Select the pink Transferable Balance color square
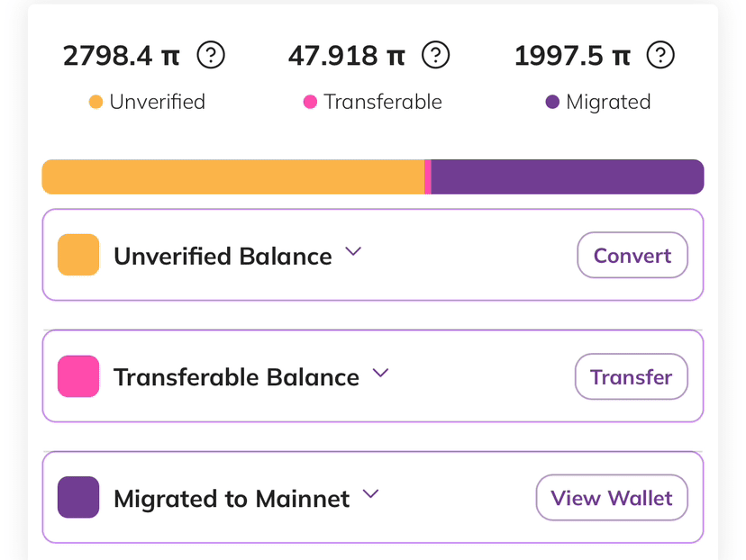The height and width of the screenshot is (560, 746). [78, 376]
